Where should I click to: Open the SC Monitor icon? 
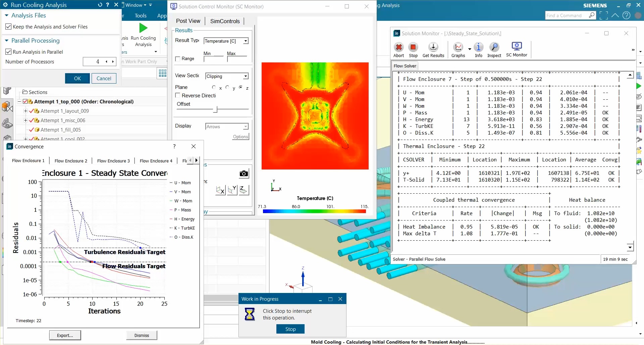pos(517,46)
